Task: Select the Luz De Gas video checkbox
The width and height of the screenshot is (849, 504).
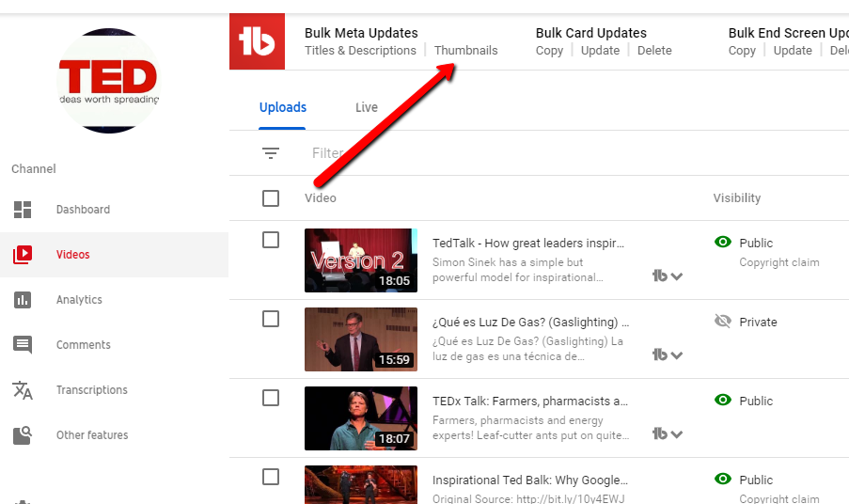Action: (271, 319)
